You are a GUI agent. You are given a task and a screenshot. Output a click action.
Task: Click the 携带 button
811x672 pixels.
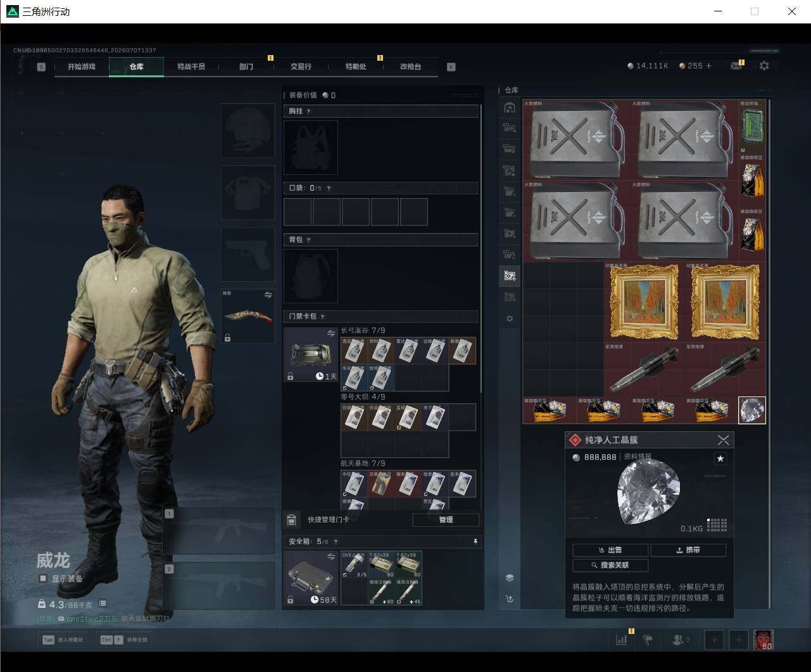(688, 550)
